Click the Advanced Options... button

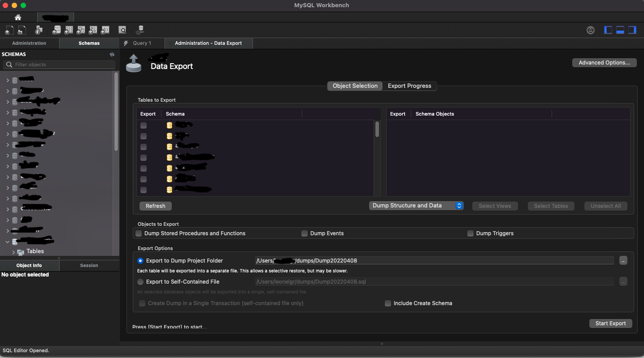click(605, 63)
